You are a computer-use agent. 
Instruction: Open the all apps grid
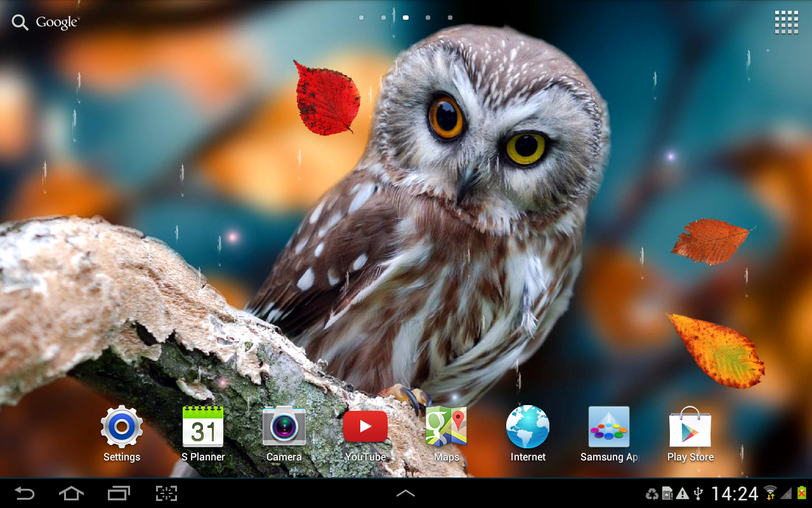[x=787, y=22]
